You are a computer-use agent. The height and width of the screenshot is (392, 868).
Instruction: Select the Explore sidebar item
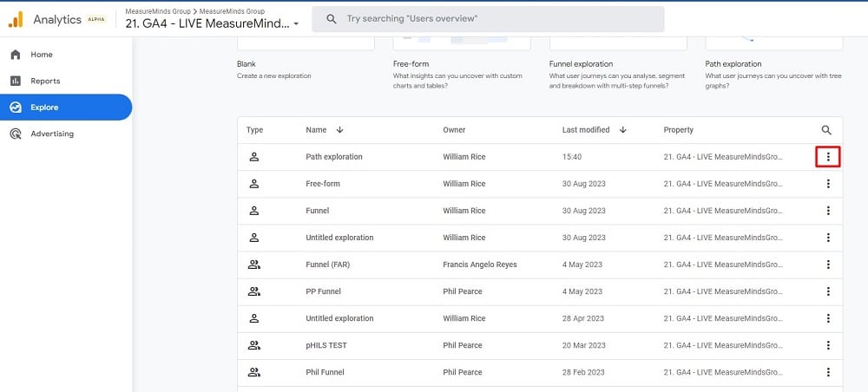tap(44, 108)
